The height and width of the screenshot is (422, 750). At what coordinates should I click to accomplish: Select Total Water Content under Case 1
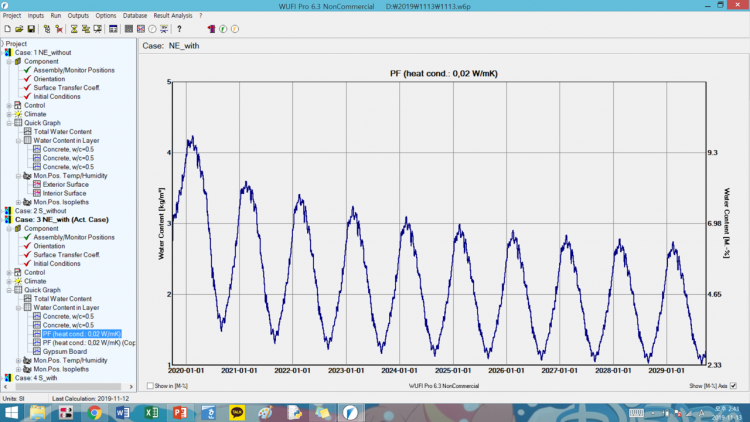point(62,132)
